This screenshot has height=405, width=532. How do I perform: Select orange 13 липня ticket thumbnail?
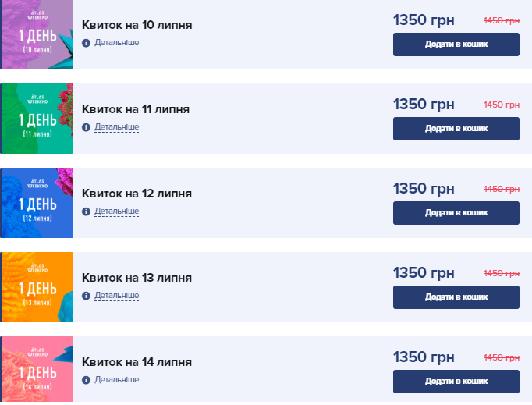(x=37, y=287)
